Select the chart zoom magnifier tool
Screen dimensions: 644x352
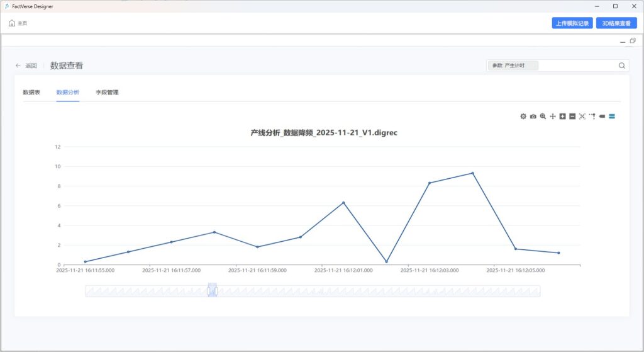543,116
